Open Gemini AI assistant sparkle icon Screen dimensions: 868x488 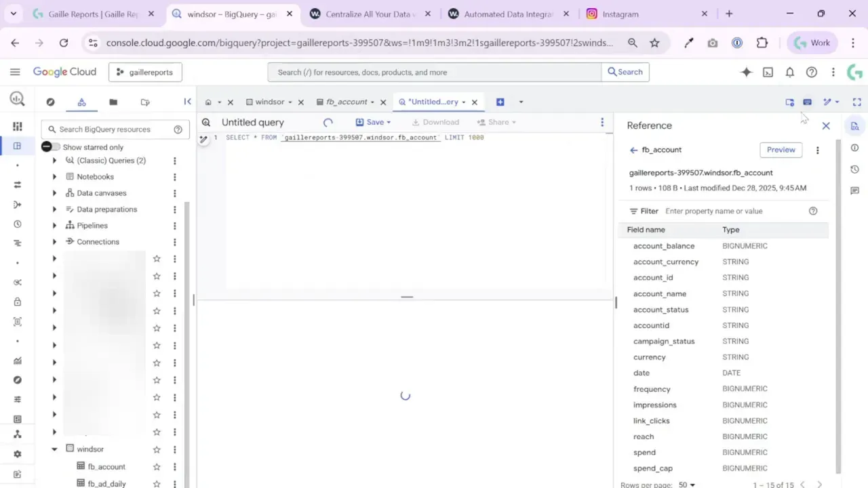[x=747, y=72]
